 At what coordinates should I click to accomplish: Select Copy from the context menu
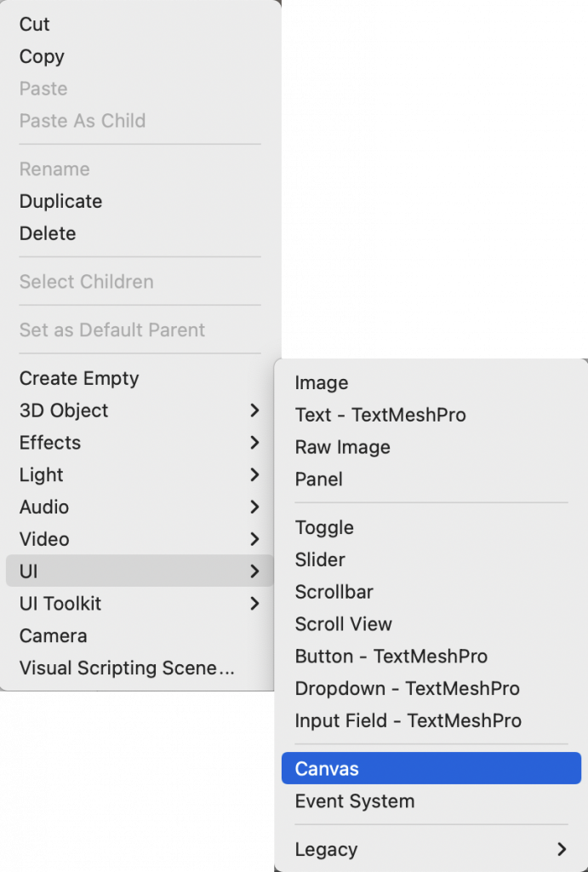pyautogui.click(x=42, y=57)
